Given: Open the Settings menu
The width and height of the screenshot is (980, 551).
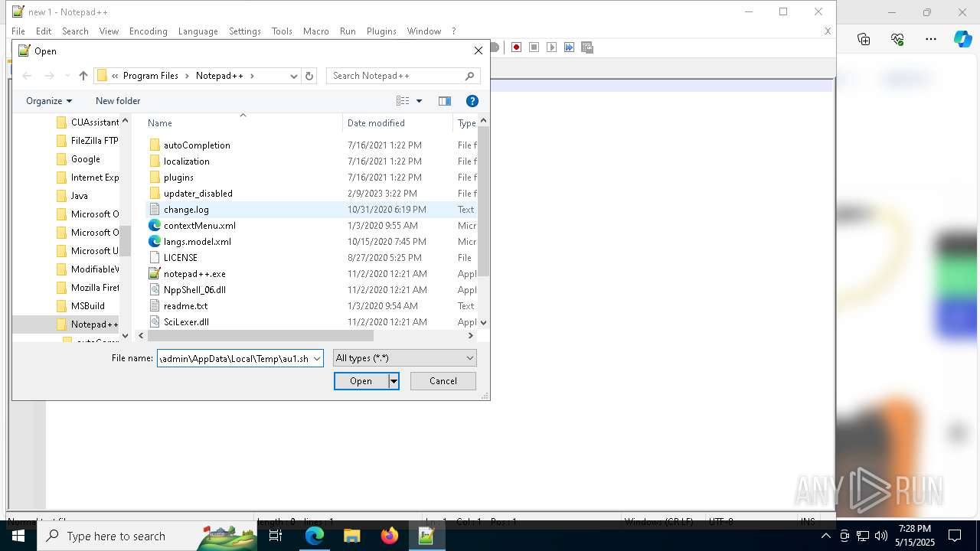Looking at the screenshot, I should [245, 31].
